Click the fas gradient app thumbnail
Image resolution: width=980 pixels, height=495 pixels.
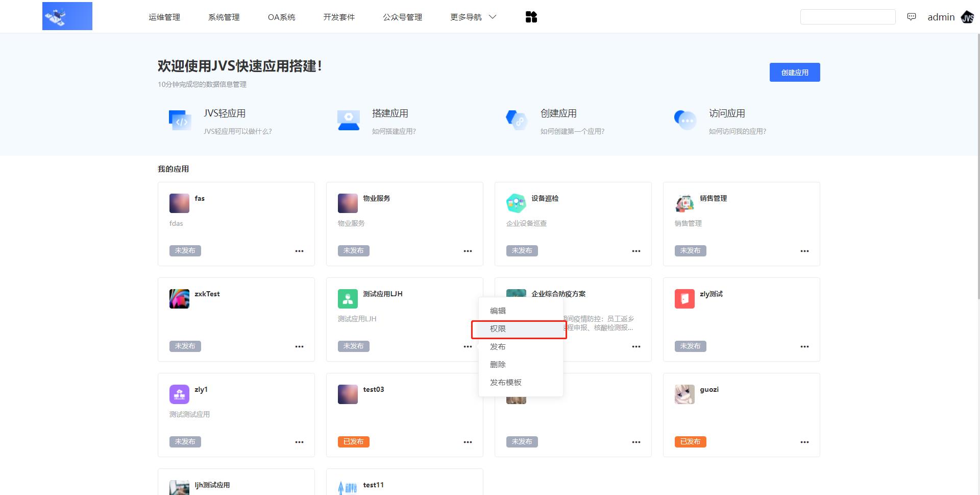[179, 203]
